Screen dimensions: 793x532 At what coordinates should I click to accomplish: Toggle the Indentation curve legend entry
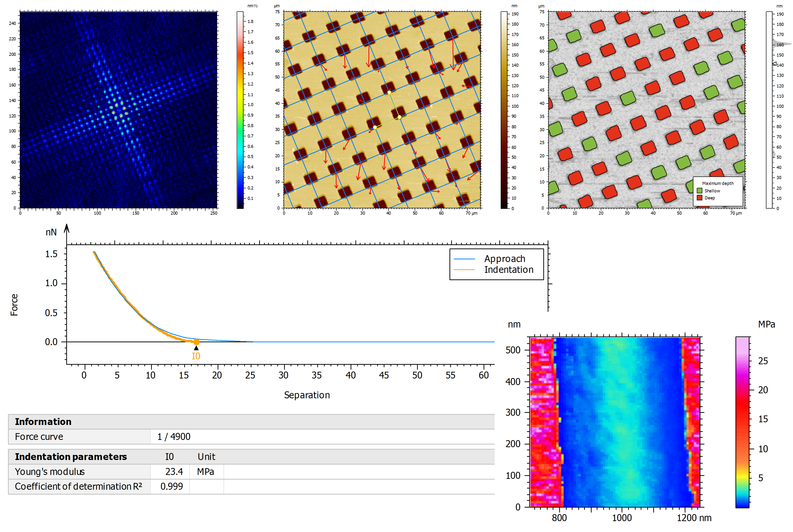click(508, 270)
